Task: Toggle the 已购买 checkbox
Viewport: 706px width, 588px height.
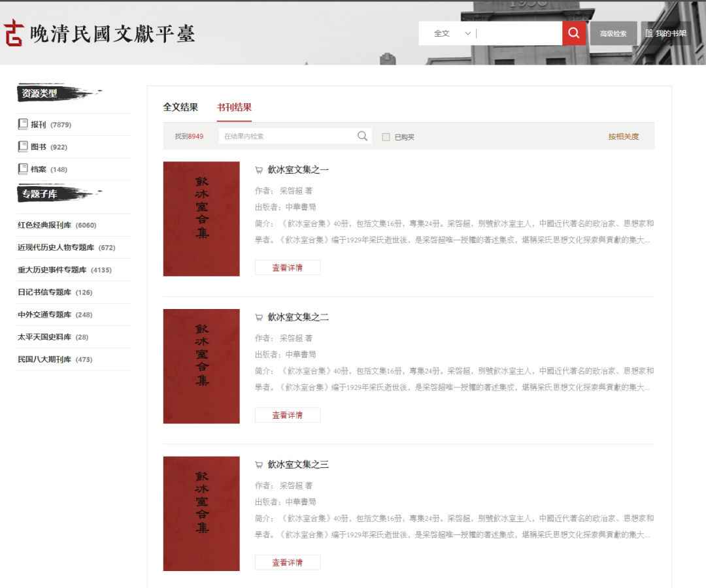Action: pyautogui.click(x=386, y=137)
